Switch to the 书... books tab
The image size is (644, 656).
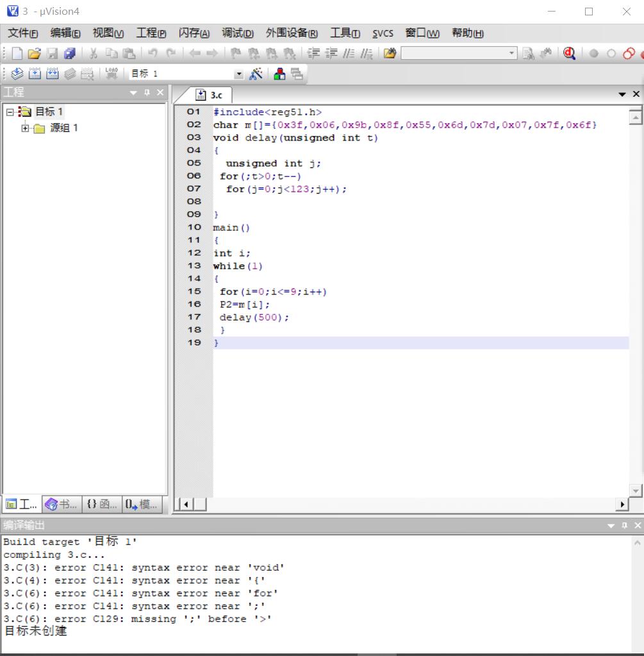point(62,504)
